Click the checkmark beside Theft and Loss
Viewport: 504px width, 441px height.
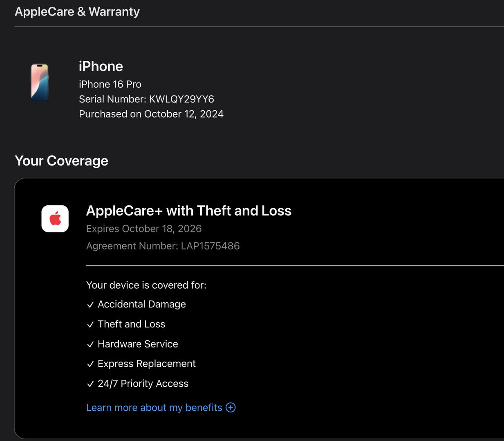[x=90, y=325]
